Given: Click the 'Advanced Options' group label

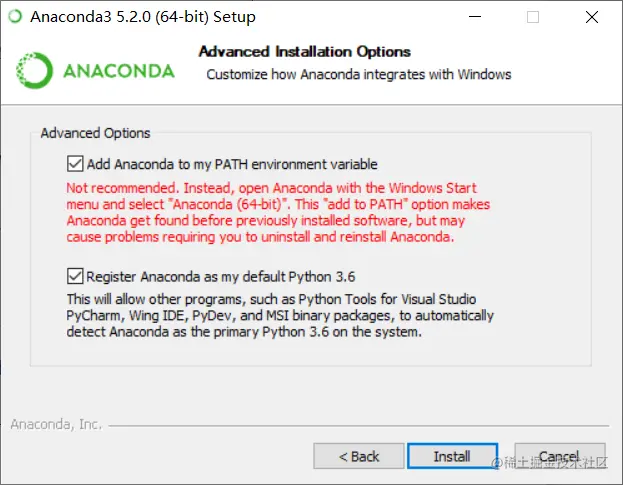Looking at the screenshot, I should 96,133.
